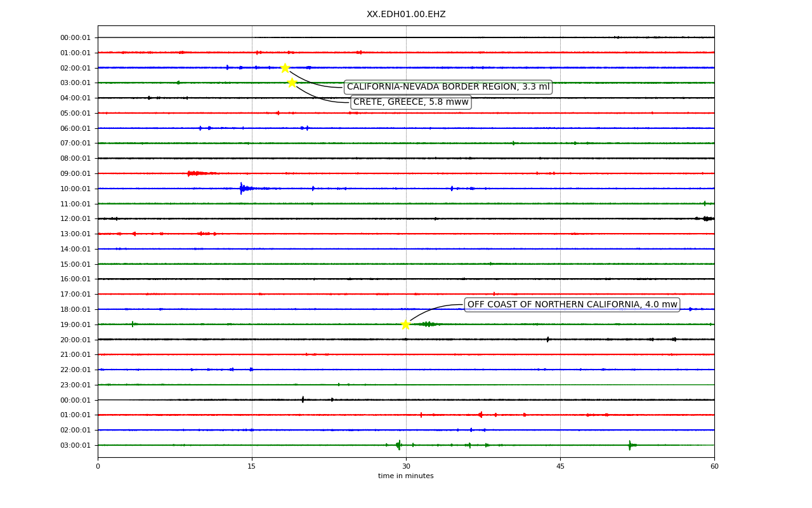Select the CALIFORNIA-NEVADA BORDER REGION, 3.3 ml label

point(448,87)
